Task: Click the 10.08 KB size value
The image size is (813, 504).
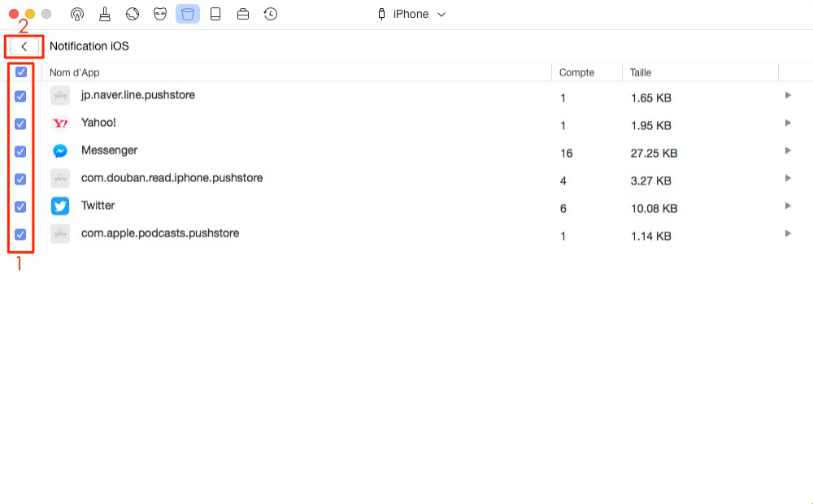Action: [x=654, y=208]
